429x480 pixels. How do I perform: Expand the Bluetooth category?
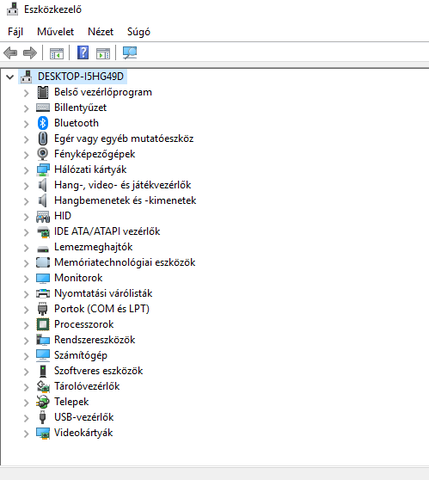point(26,124)
